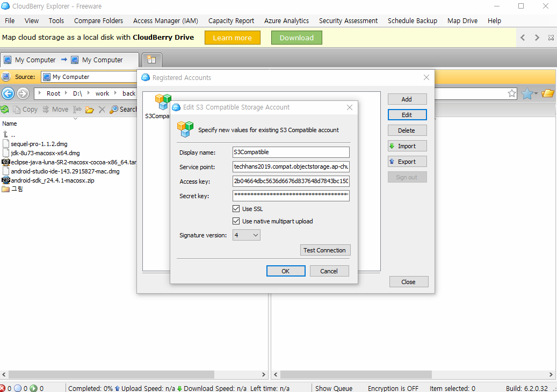Open Access Manager (IAM) menu
Screen dimensions: 557x392
pos(165,20)
